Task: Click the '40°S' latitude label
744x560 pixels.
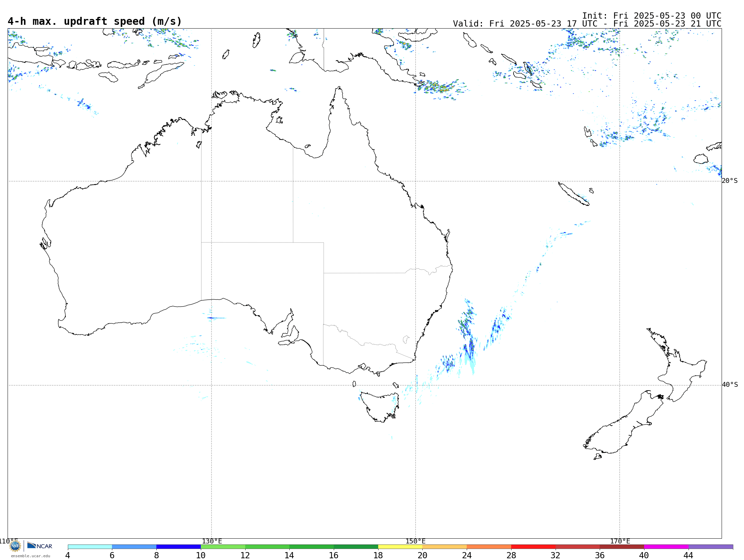Action: click(730, 385)
